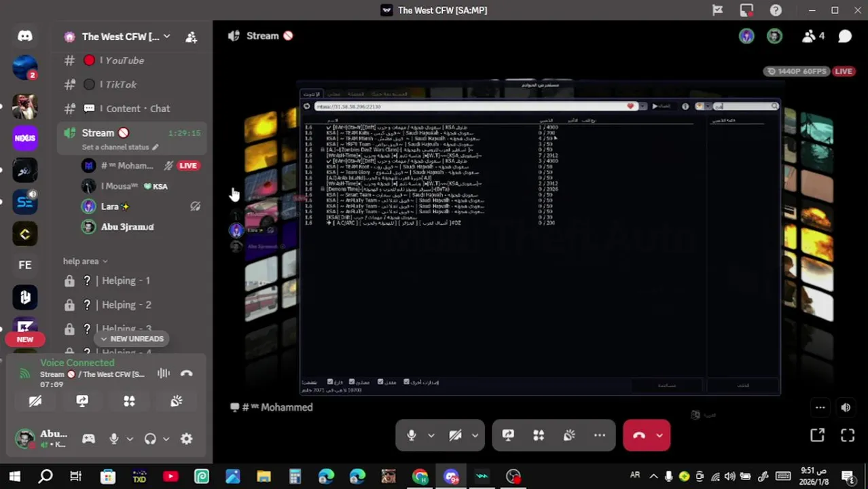868x489 pixels.
Task: Select user Mousa KSA in voice list
Action: pos(134,186)
